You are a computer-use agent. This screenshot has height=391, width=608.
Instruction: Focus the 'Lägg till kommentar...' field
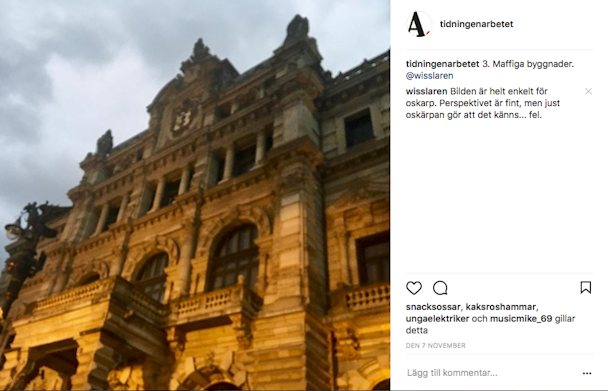[x=492, y=373]
